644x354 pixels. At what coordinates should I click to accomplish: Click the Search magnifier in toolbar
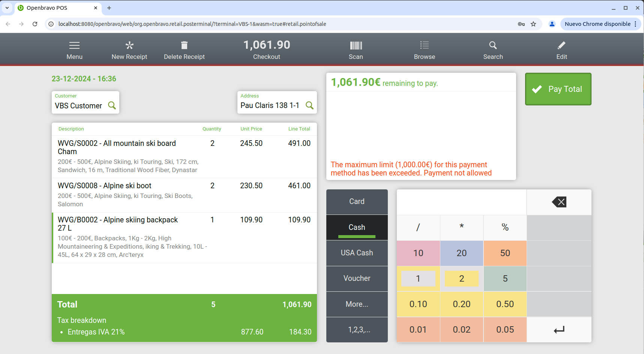point(493,46)
